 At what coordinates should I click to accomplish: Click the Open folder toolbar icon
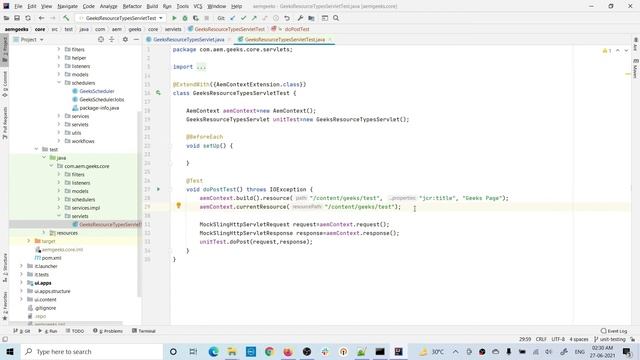(x=6, y=18)
